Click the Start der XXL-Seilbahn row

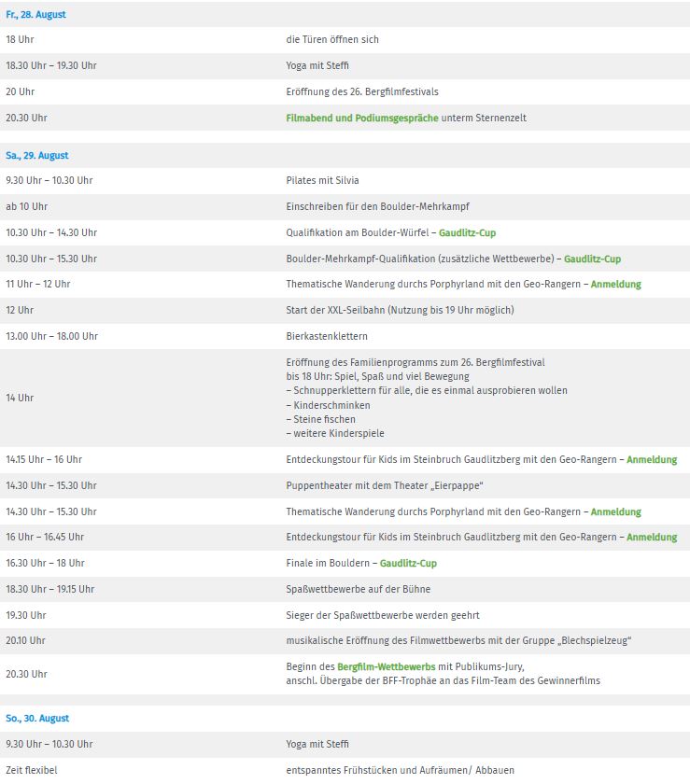coord(345,310)
